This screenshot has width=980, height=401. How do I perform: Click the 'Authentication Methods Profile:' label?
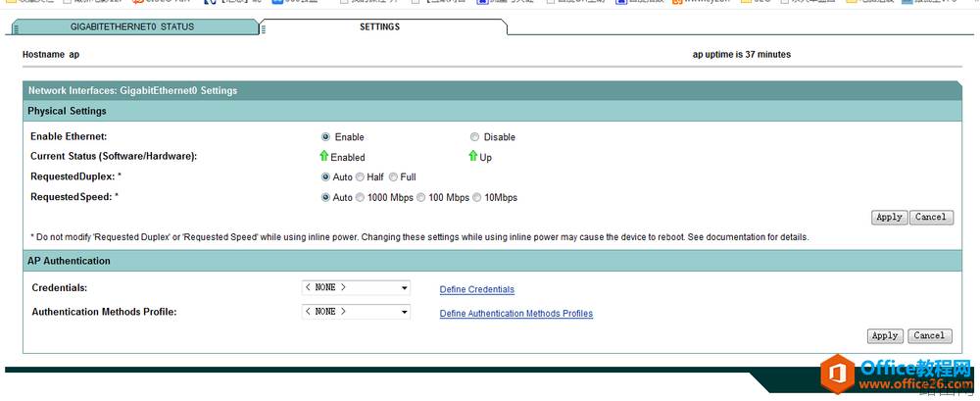point(105,312)
